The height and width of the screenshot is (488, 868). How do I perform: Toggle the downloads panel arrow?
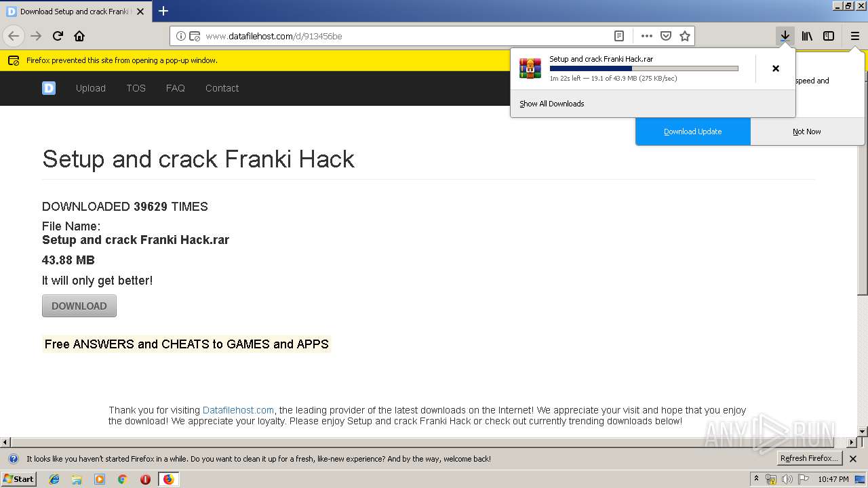coord(785,36)
